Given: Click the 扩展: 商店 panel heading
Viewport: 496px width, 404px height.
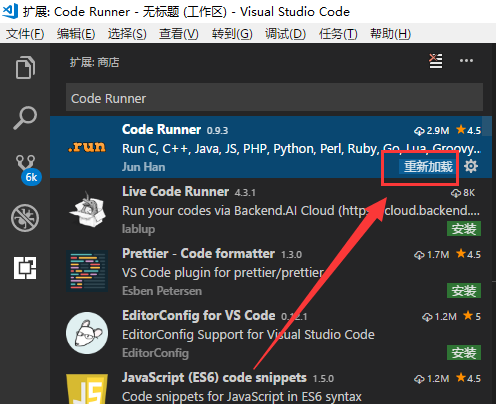Looking at the screenshot, I should (x=94, y=62).
